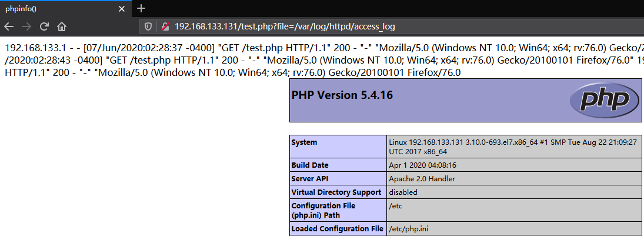The height and width of the screenshot is (236, 644).
Task: Select the Build Date label
Action: [310, 165]
